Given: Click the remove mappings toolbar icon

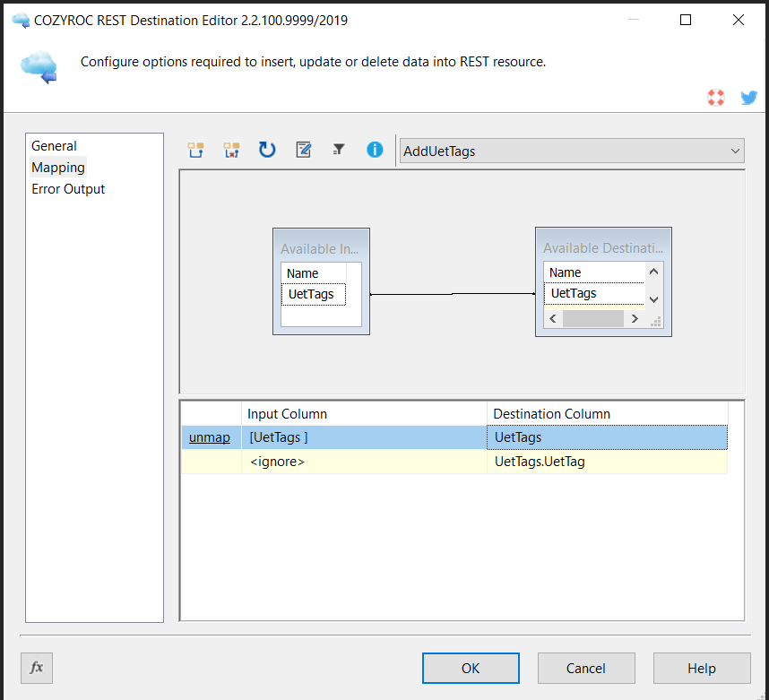Looking at the screenshot, I should point(231,150).
